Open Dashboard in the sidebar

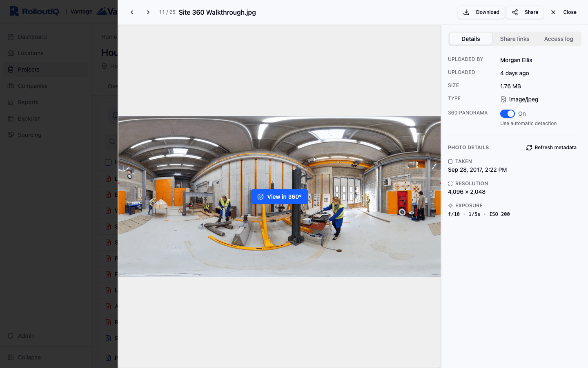pos(45,37)
